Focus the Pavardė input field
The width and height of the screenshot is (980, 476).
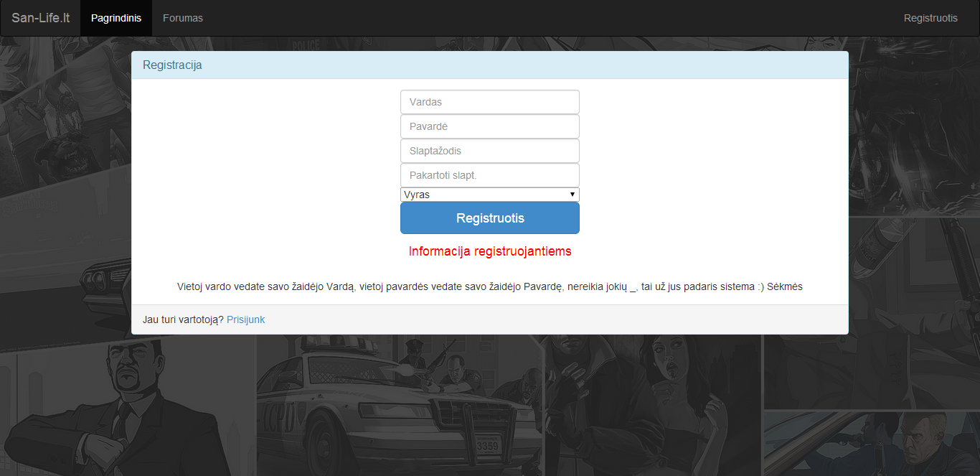tap(490, 126)
